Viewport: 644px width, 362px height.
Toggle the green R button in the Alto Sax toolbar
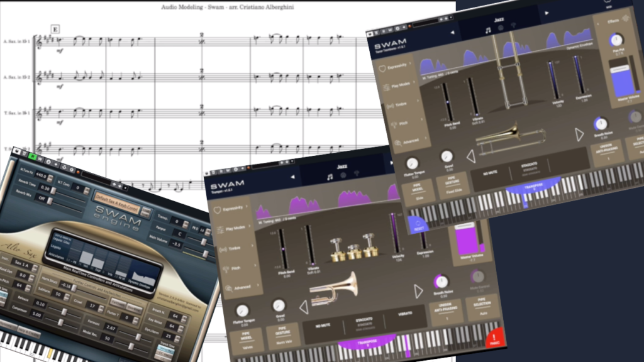tap(33, 156)
